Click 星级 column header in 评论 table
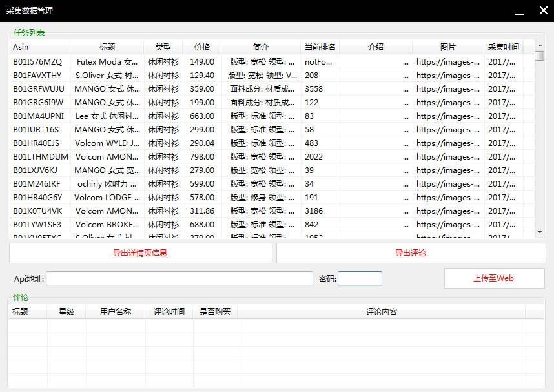The height and width of the screenshot is (392, 554). pyautogui.click(x=67, y=312)
